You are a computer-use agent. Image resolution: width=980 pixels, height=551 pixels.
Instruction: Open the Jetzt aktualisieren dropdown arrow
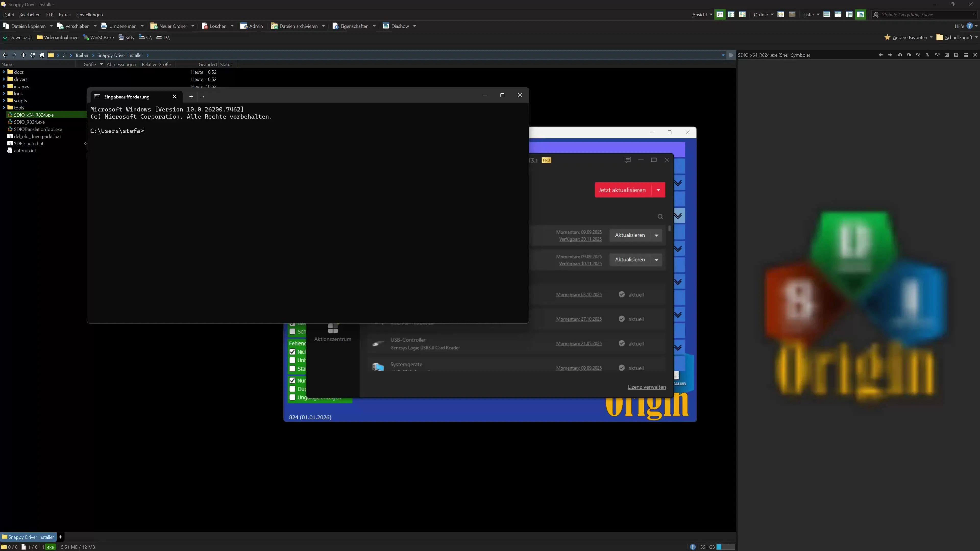click(658, 190)
